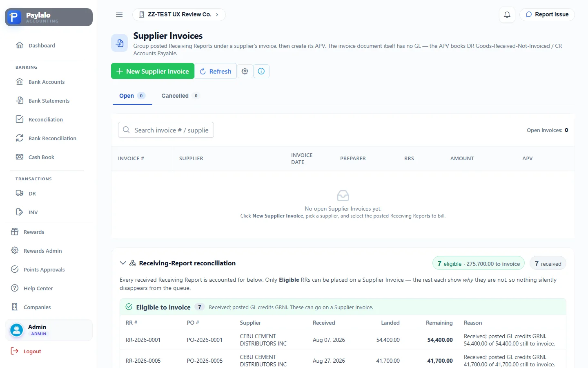This screenshot has height=368, width=588.
Task: Click the Report Issue button
Action: tap(547, 15)
